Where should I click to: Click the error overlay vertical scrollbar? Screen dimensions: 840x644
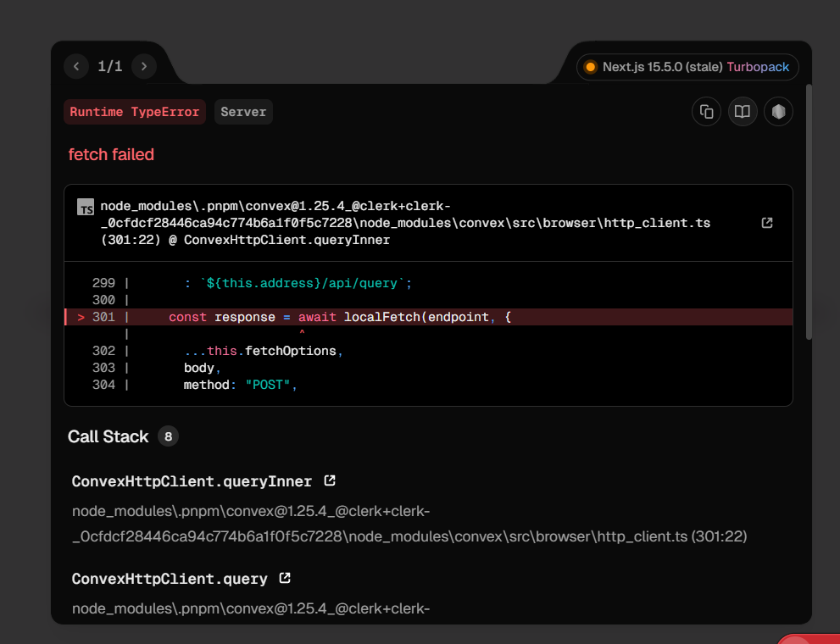[809, 212]
